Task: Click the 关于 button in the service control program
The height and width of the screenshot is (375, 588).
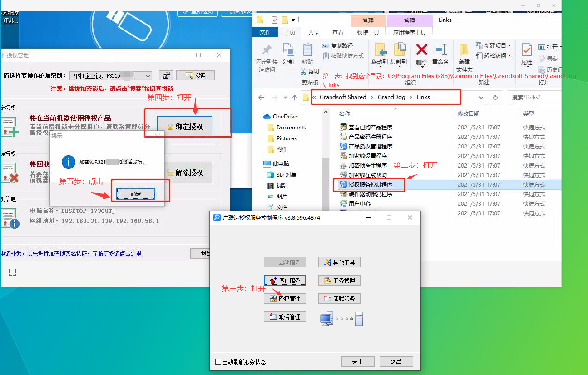Action: (358, 361)
